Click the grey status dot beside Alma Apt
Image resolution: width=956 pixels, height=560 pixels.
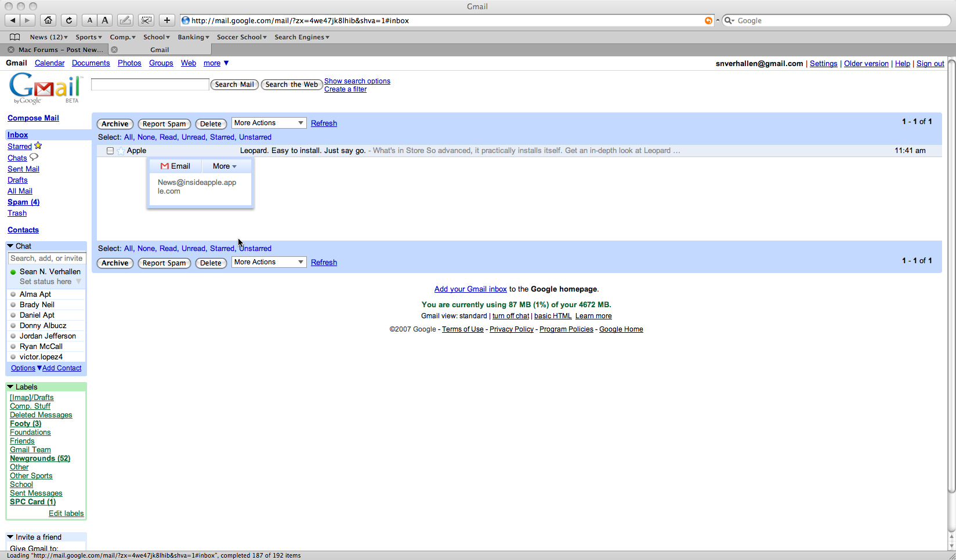point(13,294)
